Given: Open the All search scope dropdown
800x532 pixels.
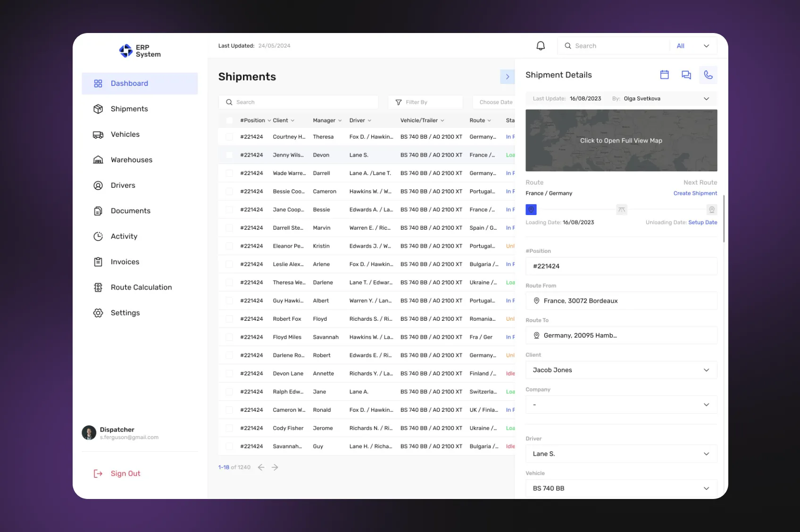Looking at the screenshot, I should coord(692,46).
